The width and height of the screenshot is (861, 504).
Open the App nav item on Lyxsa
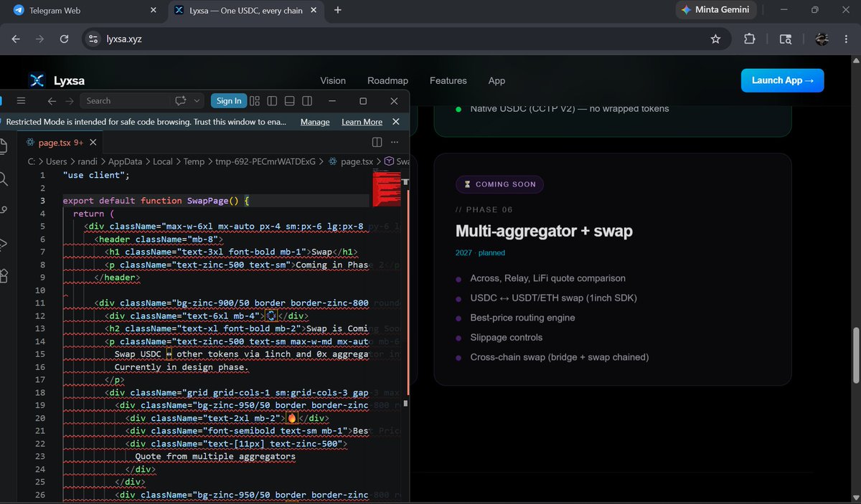click(497, 80)
